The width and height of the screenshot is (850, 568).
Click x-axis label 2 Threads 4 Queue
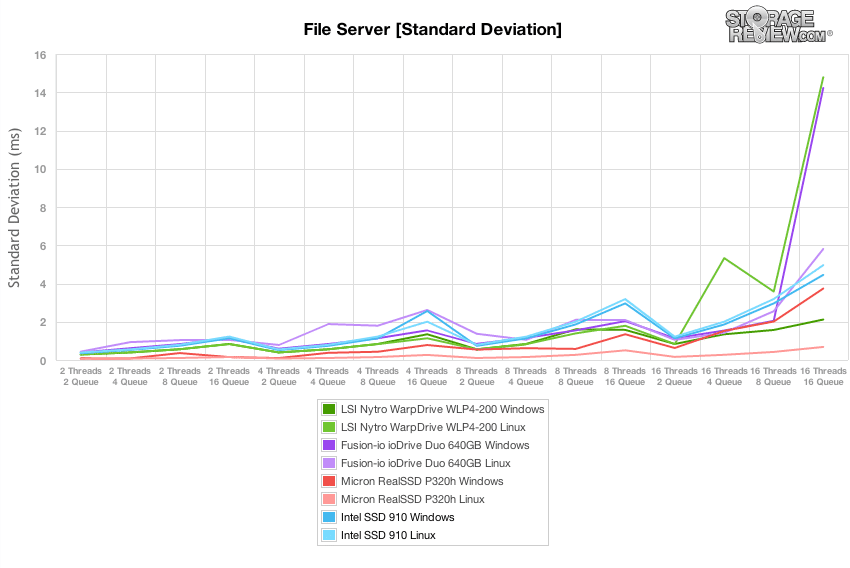point(130,377)
